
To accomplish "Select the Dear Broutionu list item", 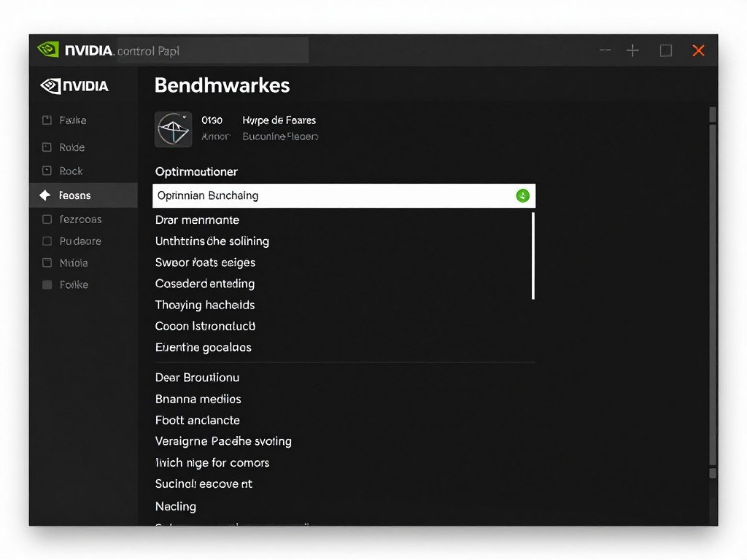I will [197, 377].
